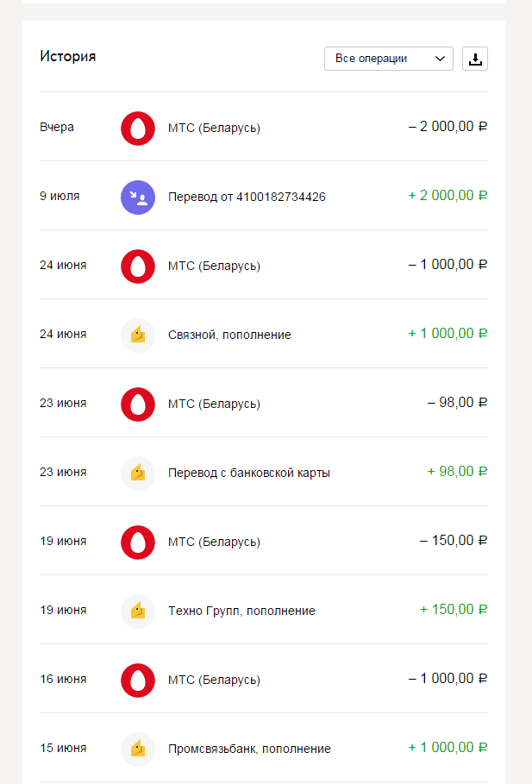The width and height of the screenshot is (532, 784).
Task: Click the MTS icon for 16 июня payment
Action: (x=138, y=680)
